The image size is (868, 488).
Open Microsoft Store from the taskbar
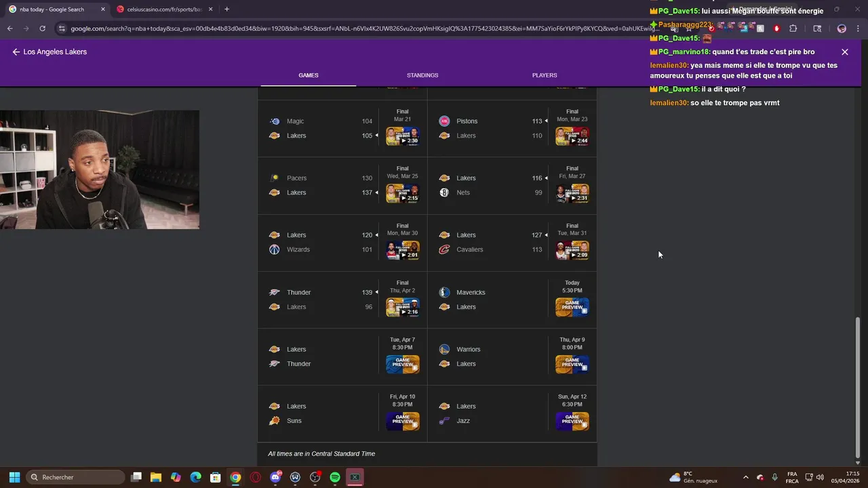pos(215,477)
